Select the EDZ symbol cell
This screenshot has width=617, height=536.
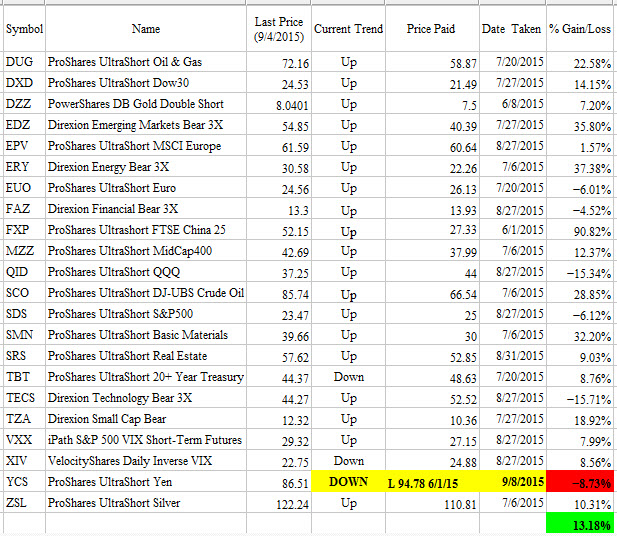[x=24, y=125]
